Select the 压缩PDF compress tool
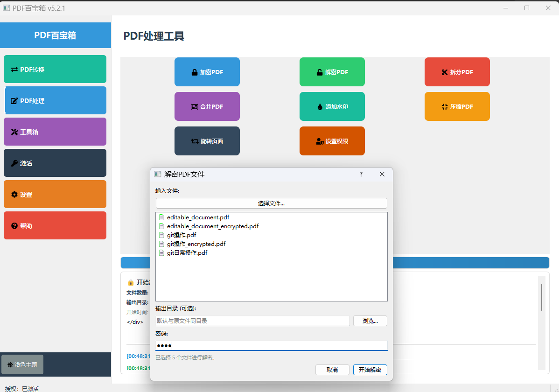The width and height of the screenshot is (559, 392). coord(457,106)
